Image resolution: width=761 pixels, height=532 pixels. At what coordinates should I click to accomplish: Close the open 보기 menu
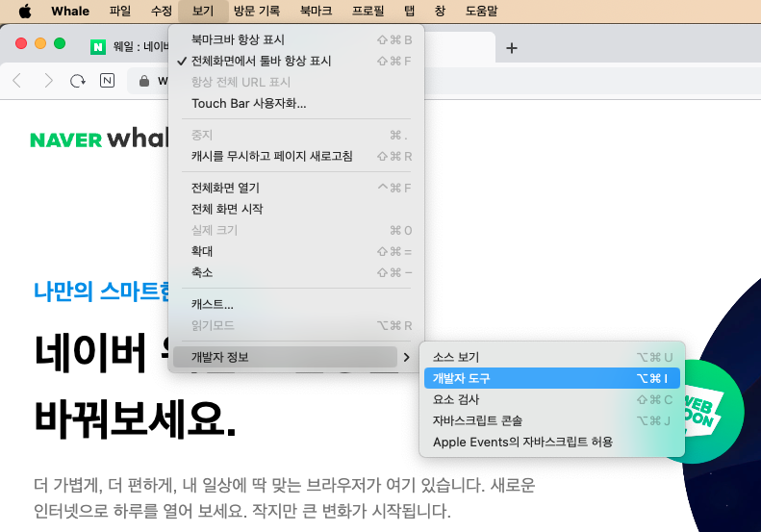pos(203,11)
